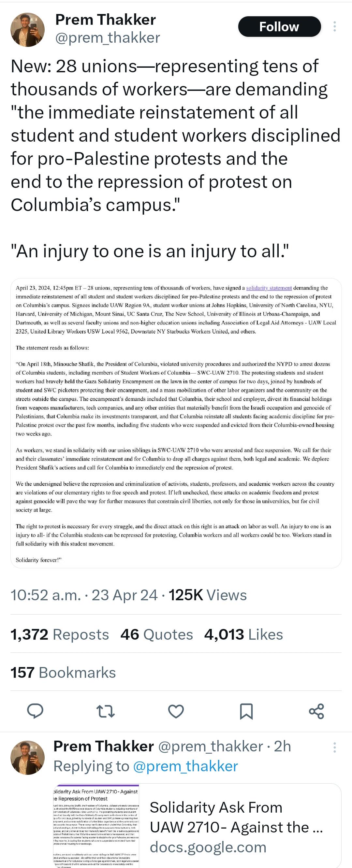Viewport: 352px width, 868px height.
Task: Open profile picture on the reply tweet
Action: (x=28, y=758)
